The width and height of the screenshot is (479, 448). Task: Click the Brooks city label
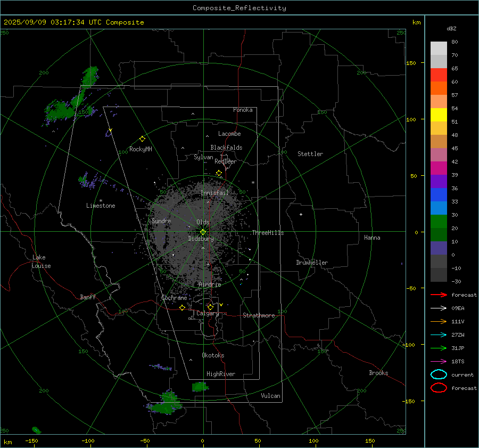tap(378, 373)
